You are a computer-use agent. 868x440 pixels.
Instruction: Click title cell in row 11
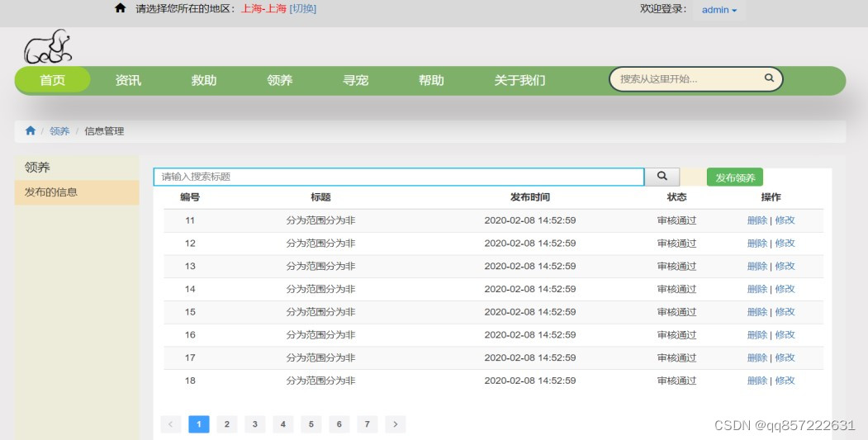(320, 220)
